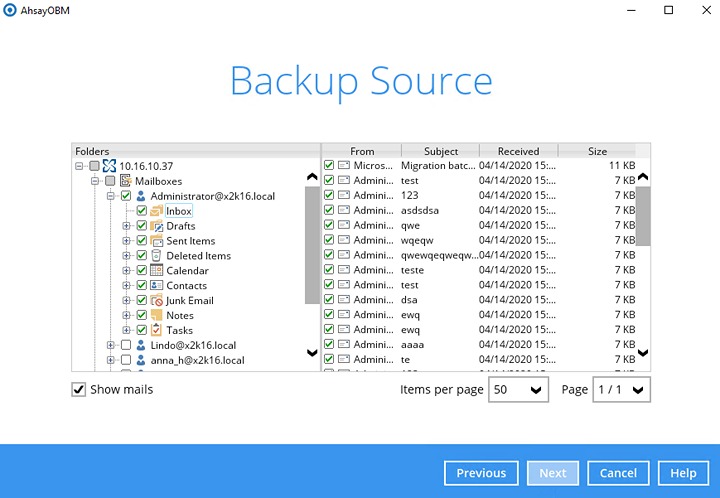The width and height of the screenshot is (720, 498).
Task: Open the Page number dropdown
Action: click(621, 389)
